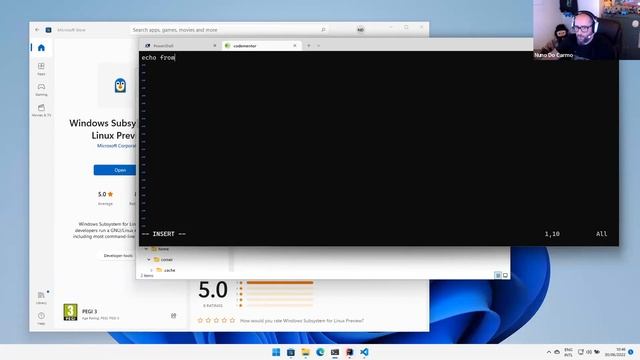Click the taskbar clock and date
This screenshot has width=640, height=360.
coord(615,352)
